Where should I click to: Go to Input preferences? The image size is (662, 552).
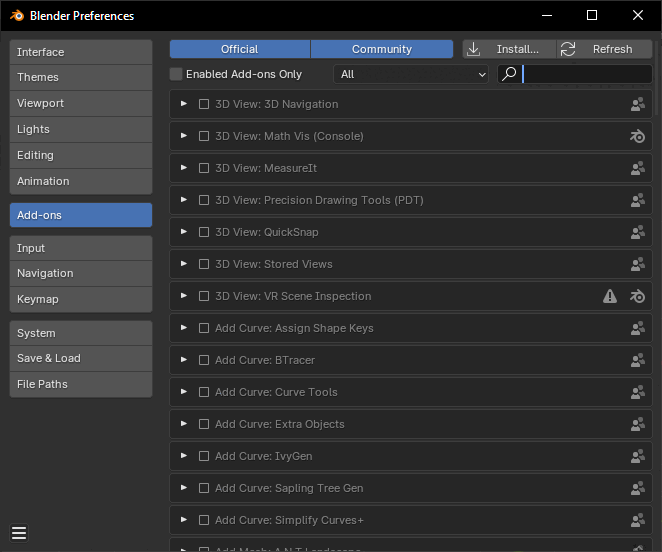click(81, 248)
